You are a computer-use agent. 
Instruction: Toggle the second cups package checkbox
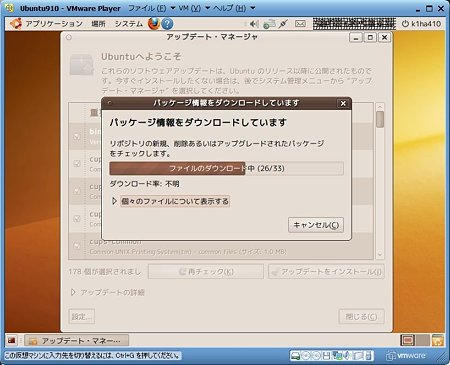pos(77,191)
